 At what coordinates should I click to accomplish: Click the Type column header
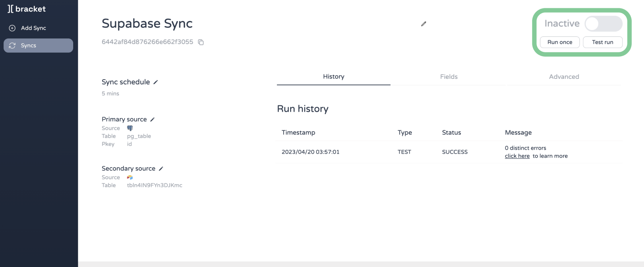point(405,133)
